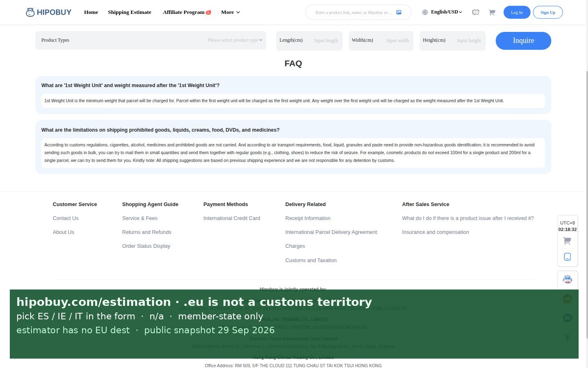Open the Shipping Estimate page
This screenshot has width=588, height=368.
coord(129,12)
